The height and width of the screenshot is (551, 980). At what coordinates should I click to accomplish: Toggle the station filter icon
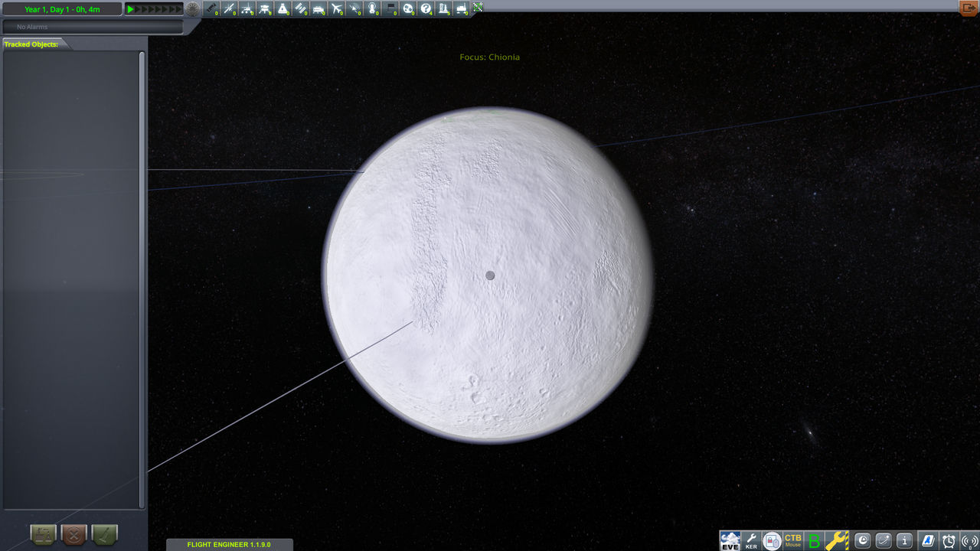[x=301, y=8]
